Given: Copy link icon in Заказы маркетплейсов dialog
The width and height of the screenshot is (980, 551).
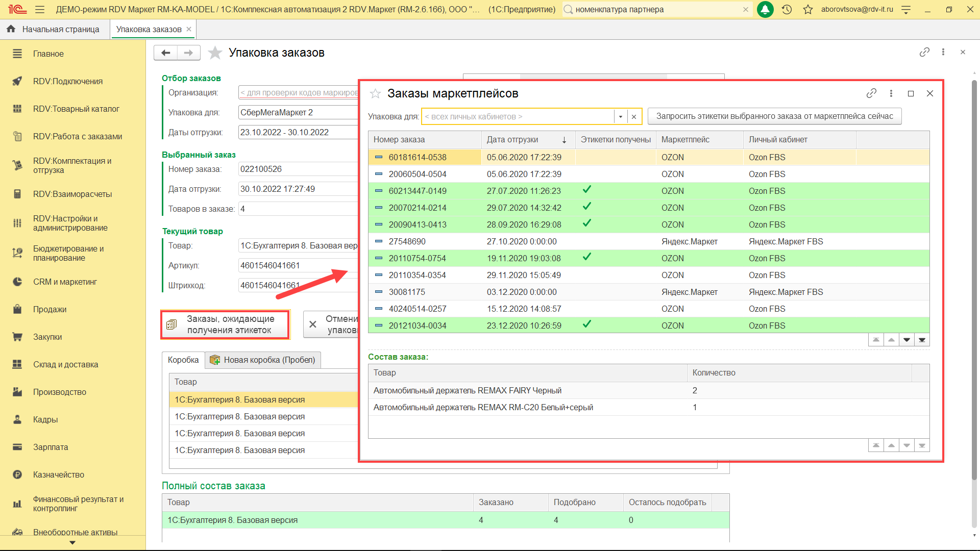Looking at the screenshot, I should pos(871,93).
